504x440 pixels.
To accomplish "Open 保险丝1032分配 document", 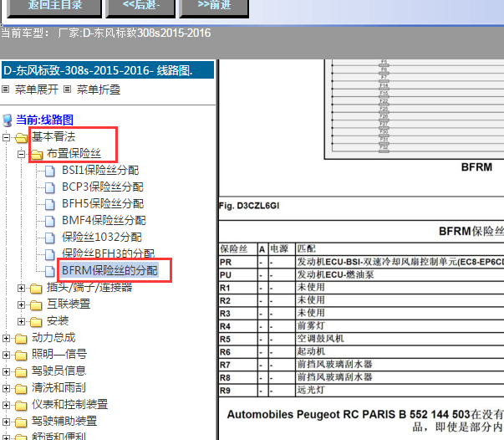I will (102, 237).
